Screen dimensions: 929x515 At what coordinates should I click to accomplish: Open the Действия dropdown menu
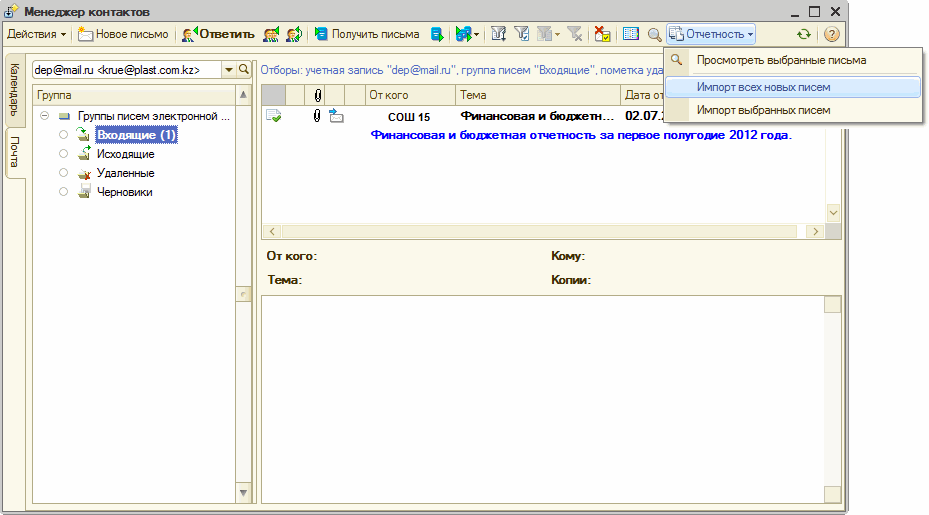point(37,34)
